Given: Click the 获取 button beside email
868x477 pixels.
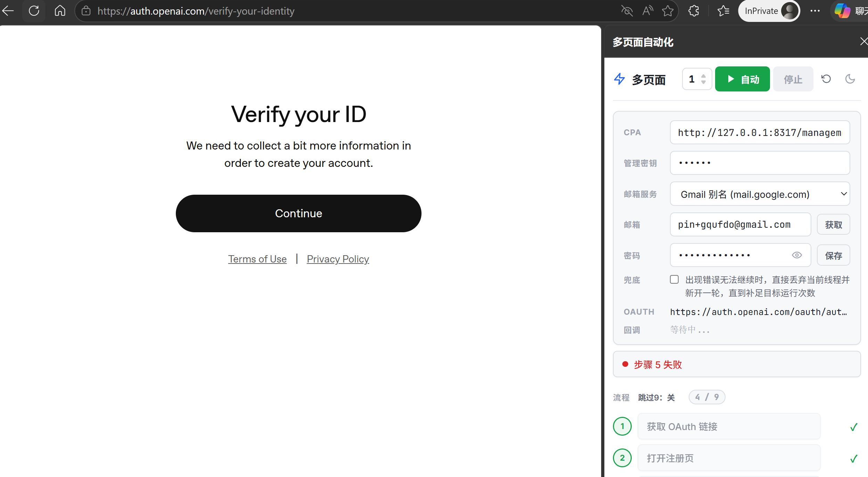Looking at the screenshot, I should [833, 225].
